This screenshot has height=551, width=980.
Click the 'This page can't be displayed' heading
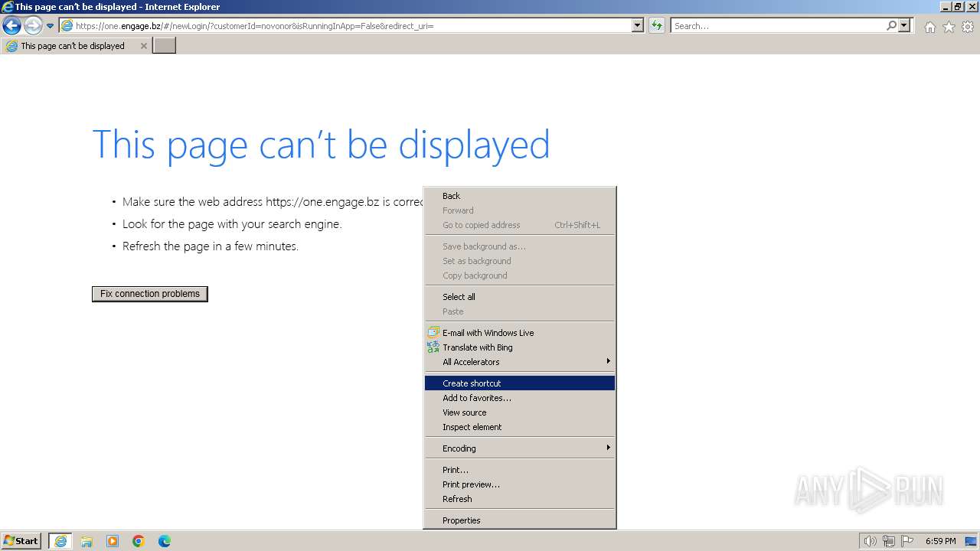(321, 145)
